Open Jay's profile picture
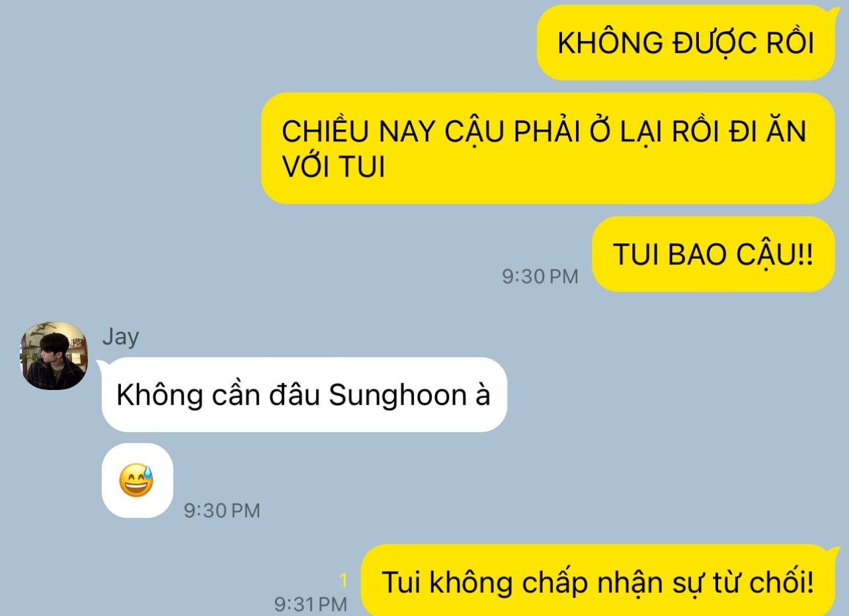Screen dimensions: 849x616 (x=54, y=356)
